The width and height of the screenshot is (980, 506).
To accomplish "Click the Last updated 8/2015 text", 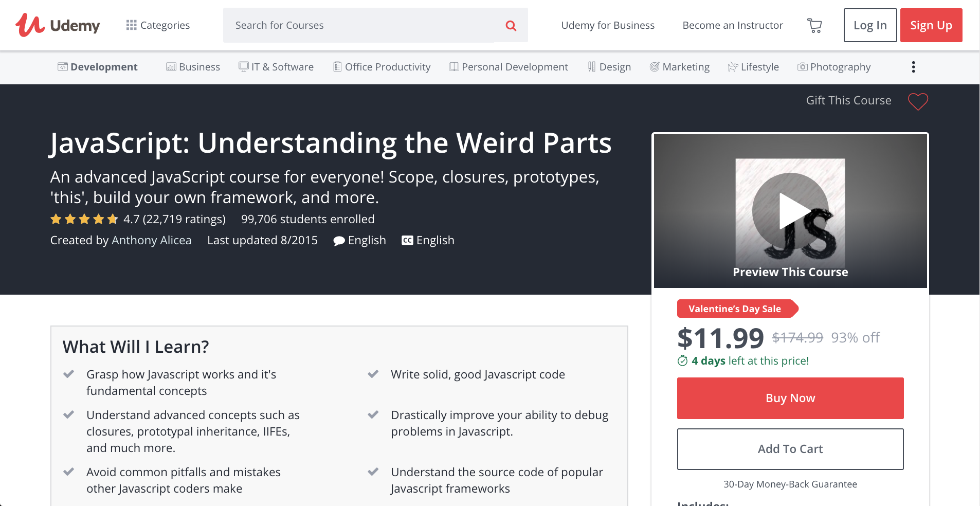I will [262, 240].
